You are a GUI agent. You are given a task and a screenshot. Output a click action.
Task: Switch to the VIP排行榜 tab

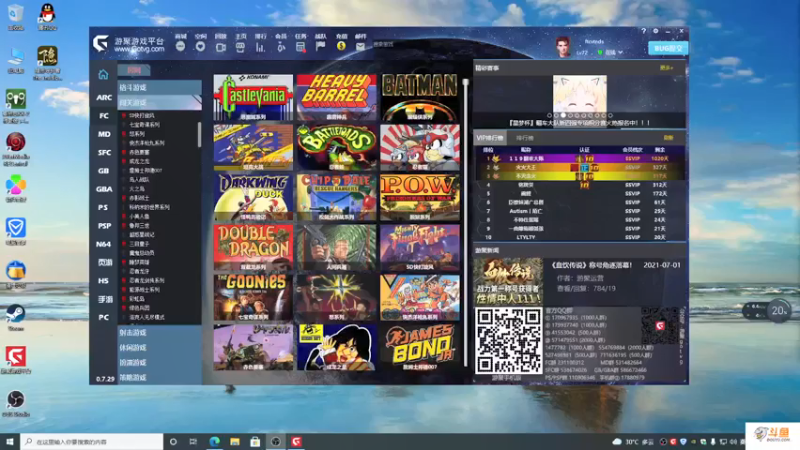pyautogui.click(x=490, y=138)
